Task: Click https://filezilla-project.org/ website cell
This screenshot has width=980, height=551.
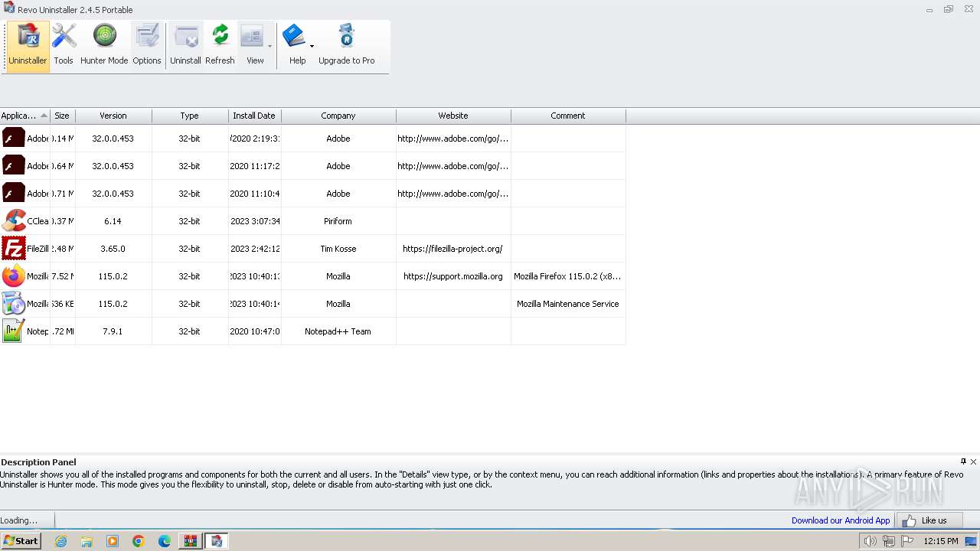Action: click(453, 249)
